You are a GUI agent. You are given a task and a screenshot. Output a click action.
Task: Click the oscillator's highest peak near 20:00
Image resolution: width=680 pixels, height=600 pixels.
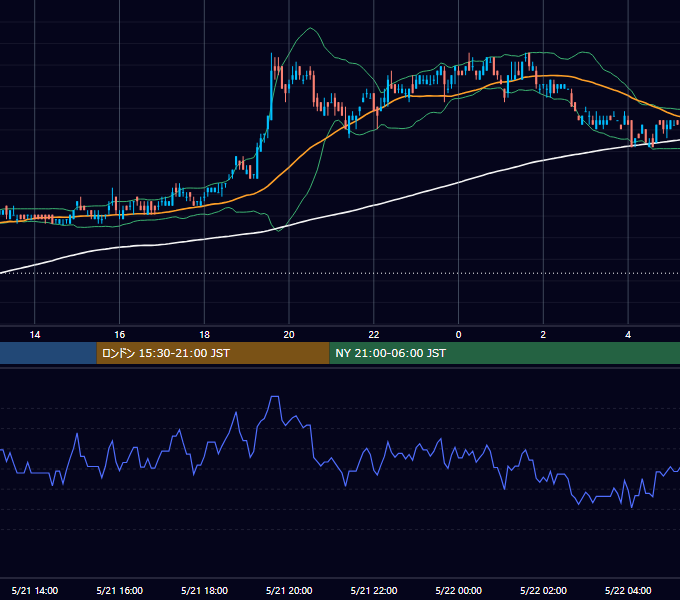point(275,397)
